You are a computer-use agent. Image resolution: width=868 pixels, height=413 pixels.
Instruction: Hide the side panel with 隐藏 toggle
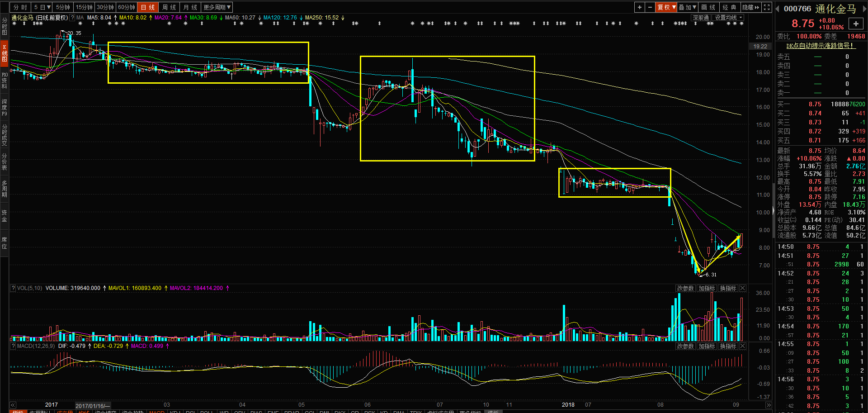pyautogui.click(x=750, y=7)
